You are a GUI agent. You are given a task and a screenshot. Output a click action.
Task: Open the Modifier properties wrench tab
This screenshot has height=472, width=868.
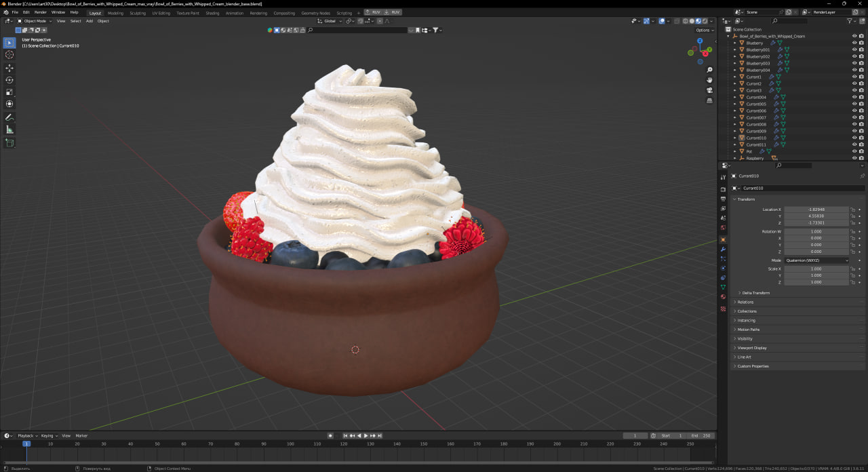(723, 249)
